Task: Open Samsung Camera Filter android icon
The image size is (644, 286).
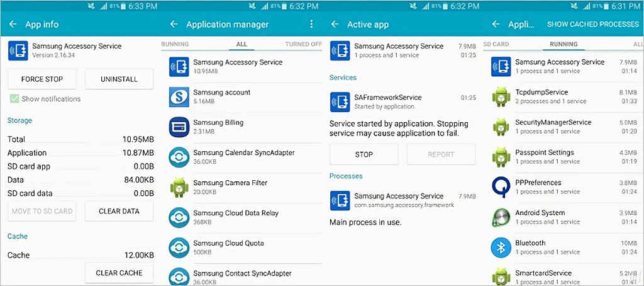Action: click(179, 187)
